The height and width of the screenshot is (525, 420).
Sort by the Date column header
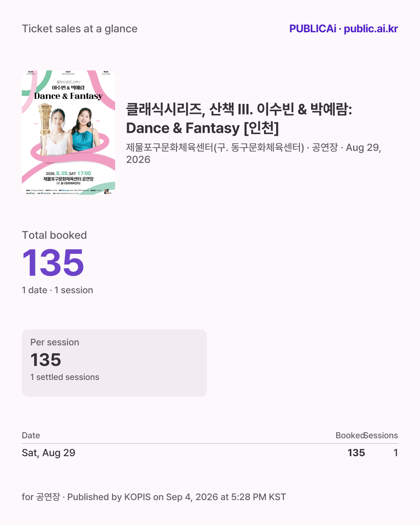(x=31, y=436)
